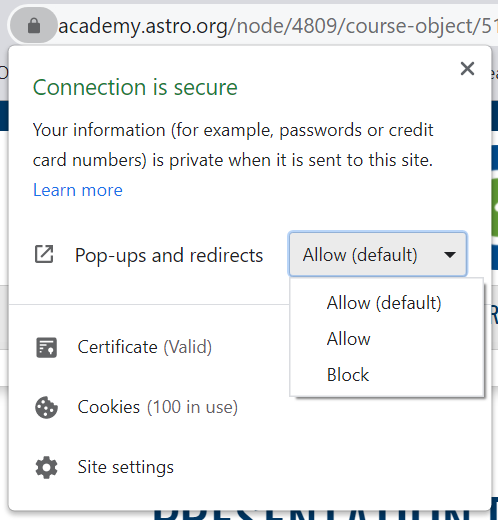Click the private information description text
The height and width of the screenshot is (520, 498).
click(233, 145)
